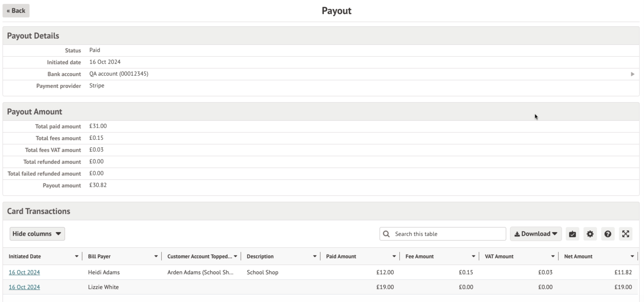Expand the Bank account row arrow

[x=632, y=74]
